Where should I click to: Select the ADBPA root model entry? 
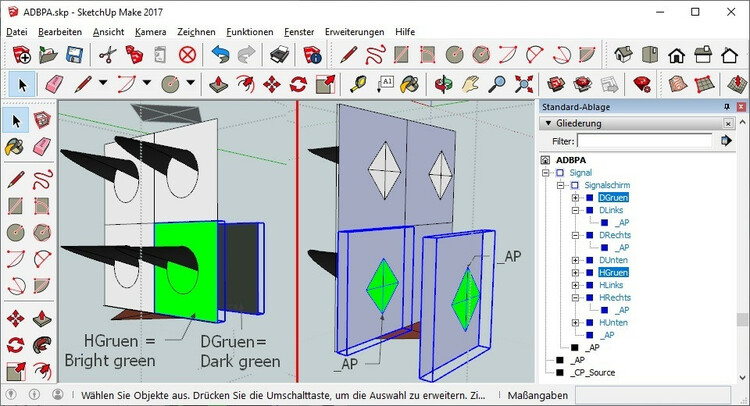[571, 160]
